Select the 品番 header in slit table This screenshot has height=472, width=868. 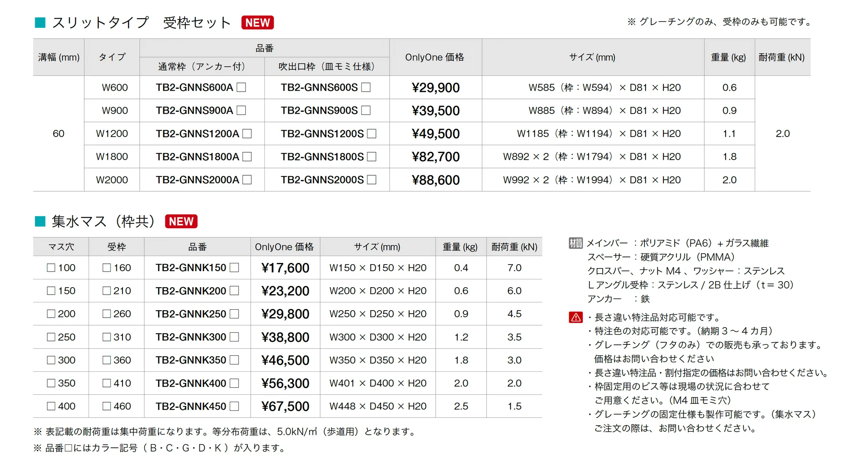[x=264, y=48]
